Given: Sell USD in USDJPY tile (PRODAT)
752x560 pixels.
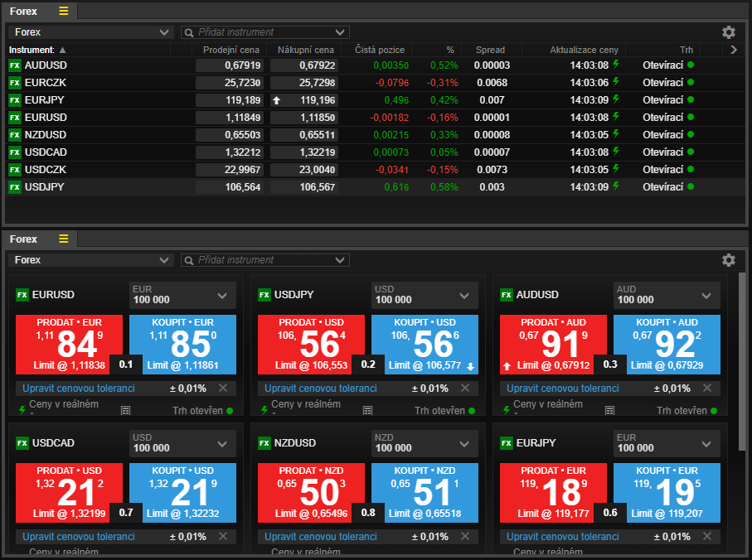Looking at the screenshot, I should click(311, 345).
